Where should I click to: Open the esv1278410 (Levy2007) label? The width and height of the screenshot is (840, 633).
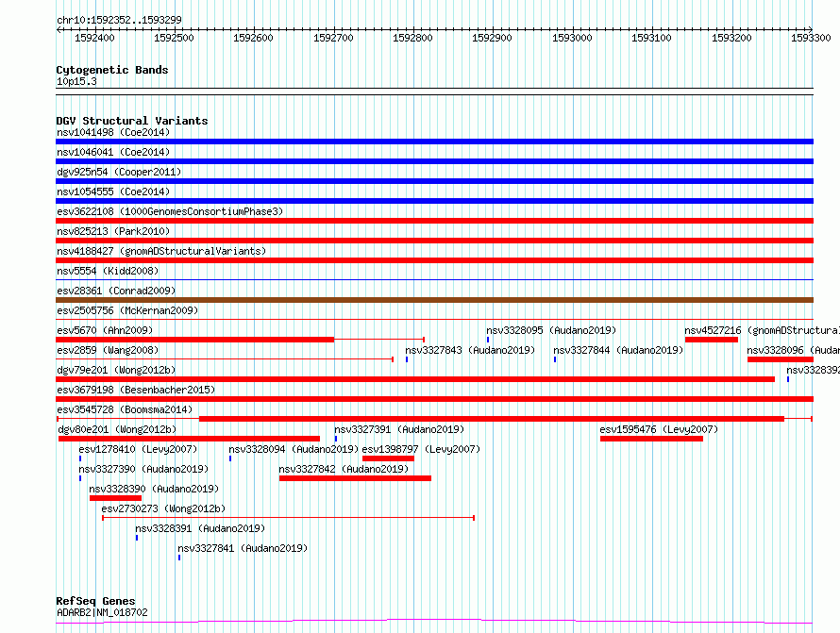[138, 449]
